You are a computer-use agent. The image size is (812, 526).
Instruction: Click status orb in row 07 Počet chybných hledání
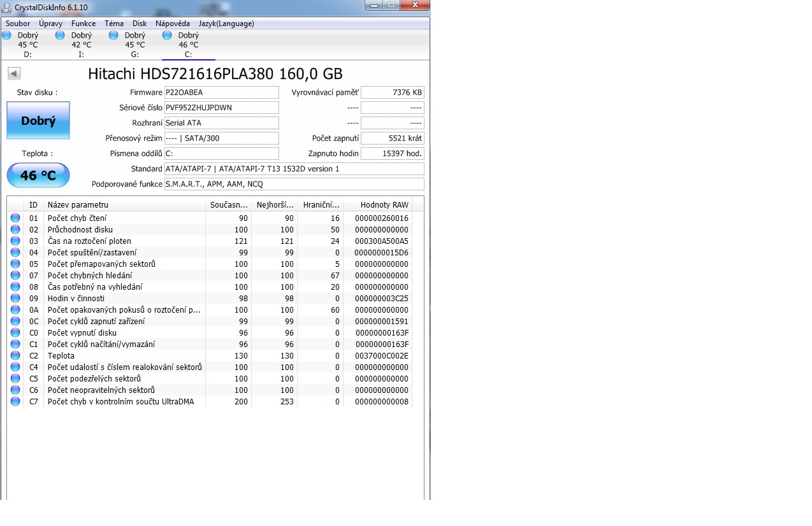(x=15, y=275)
